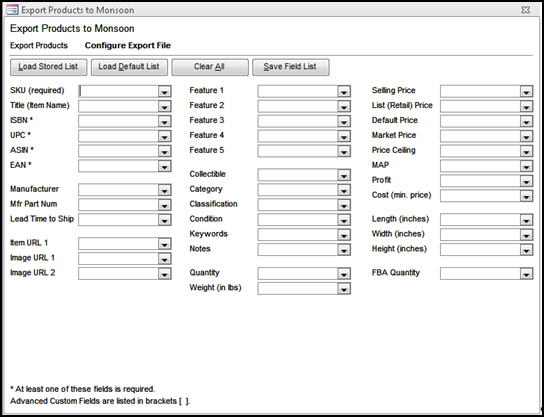Click the Load Stored List button

49,67
